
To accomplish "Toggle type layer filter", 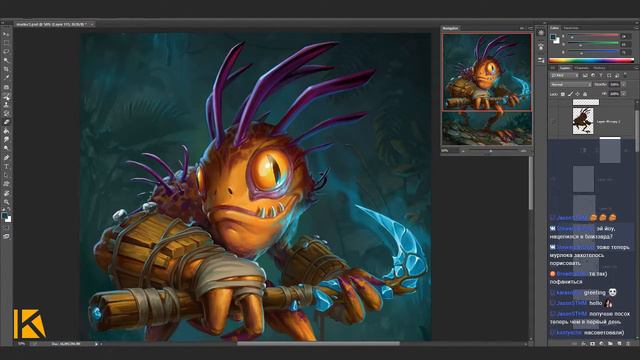I will click(x=601, y=76).
